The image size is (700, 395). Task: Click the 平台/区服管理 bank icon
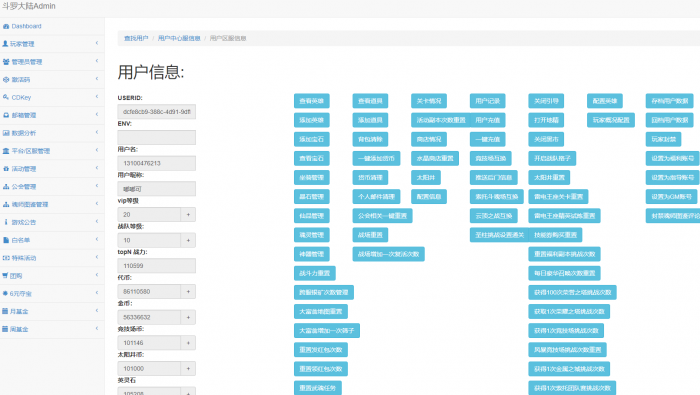[6, 151]
